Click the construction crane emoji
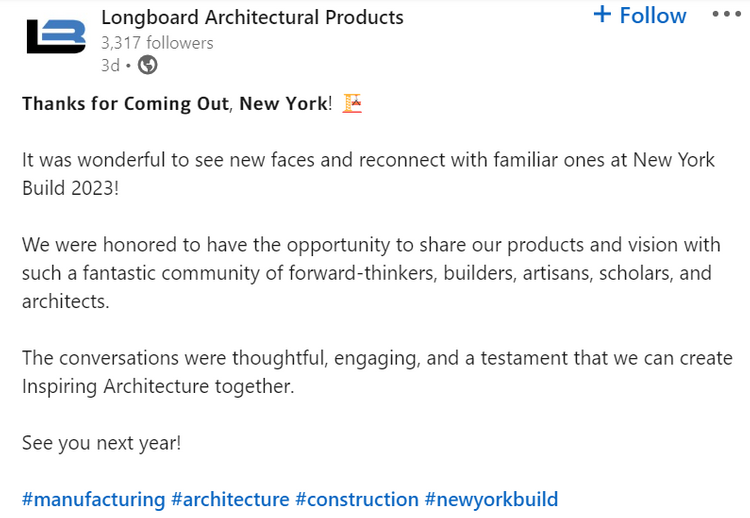Screen dimensions: 750x518 352,103
